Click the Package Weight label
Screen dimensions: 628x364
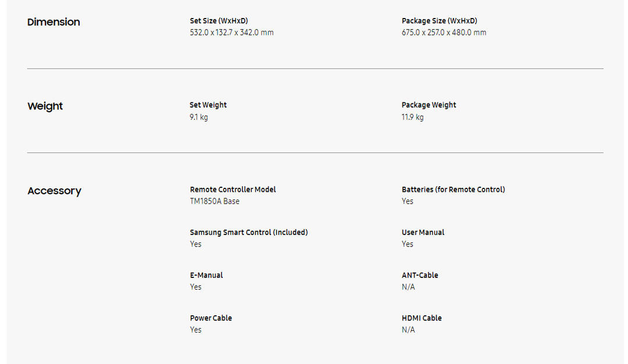pyautogui.click(x=429, y=105)
